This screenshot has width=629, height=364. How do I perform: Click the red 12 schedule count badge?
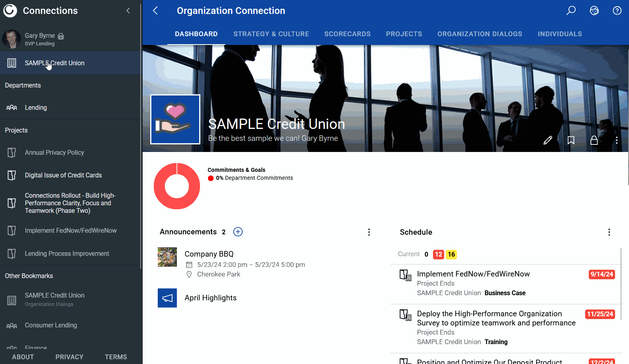pos(439,254)
